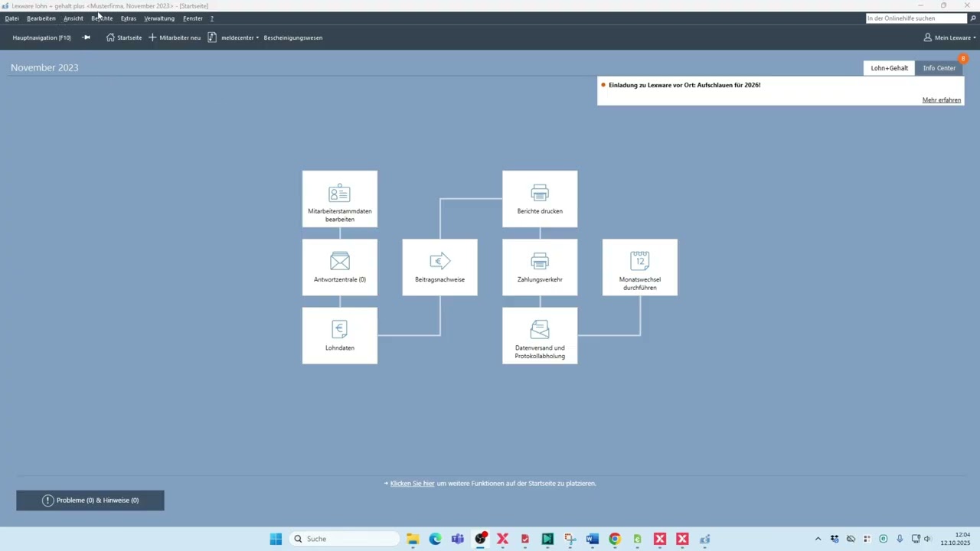Screen dimensions: 980x551
Task: Click the network tray icon
Action: pos(916,539)
